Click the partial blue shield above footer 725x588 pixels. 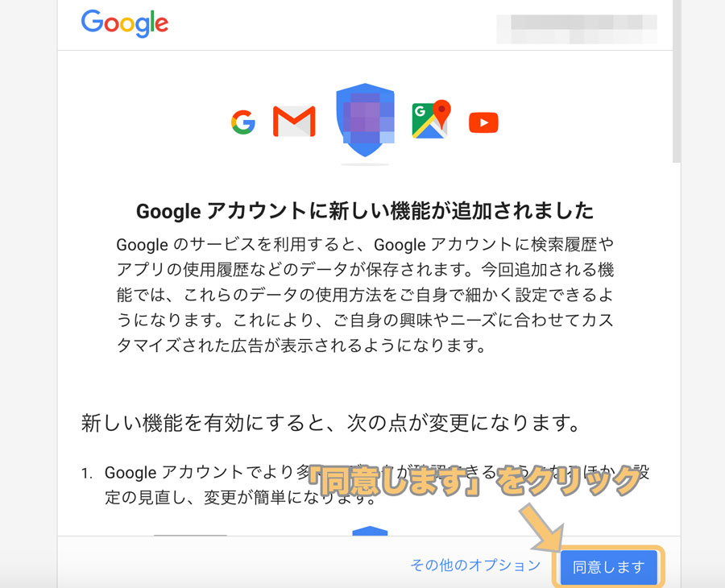370,531
